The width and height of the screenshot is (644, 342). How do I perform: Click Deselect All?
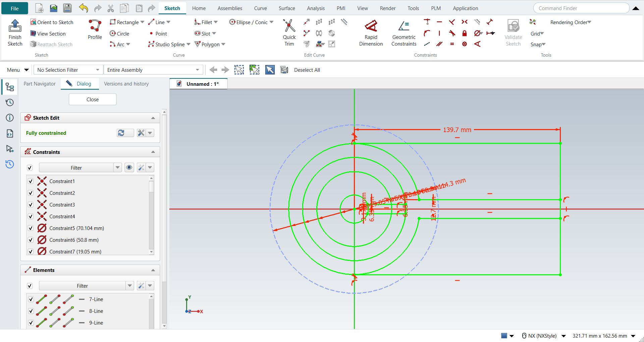point(307,70)
